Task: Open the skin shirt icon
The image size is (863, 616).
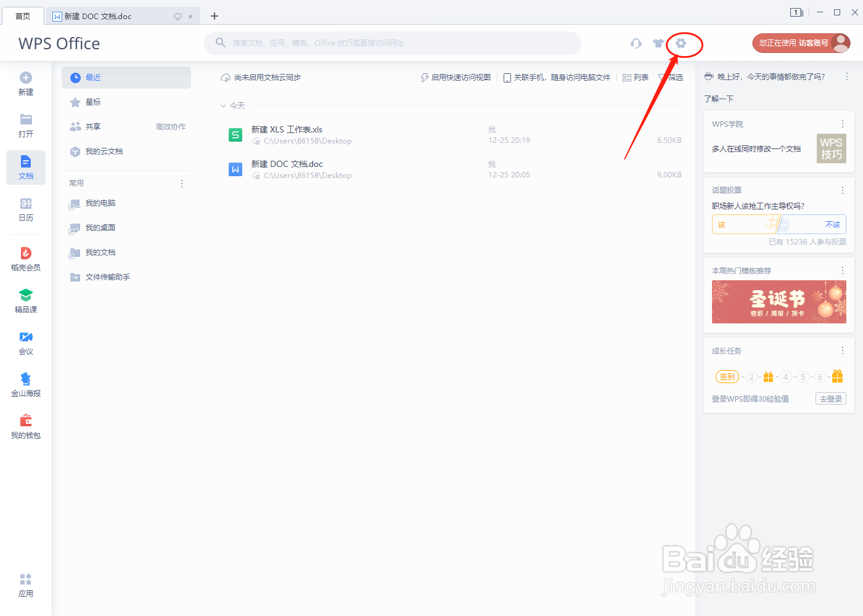Action: click(x=658, y=43)
